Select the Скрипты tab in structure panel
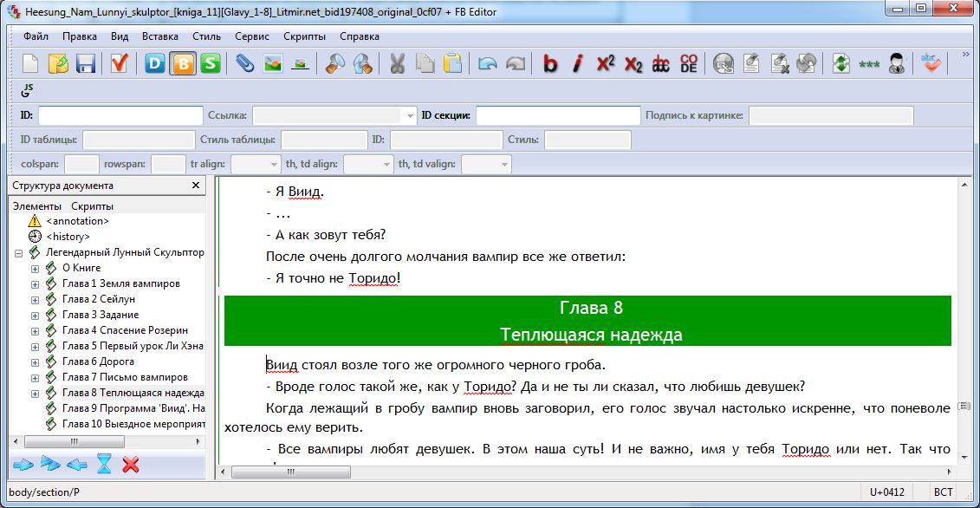Screen dimensions: 980x508 [92, 206]
